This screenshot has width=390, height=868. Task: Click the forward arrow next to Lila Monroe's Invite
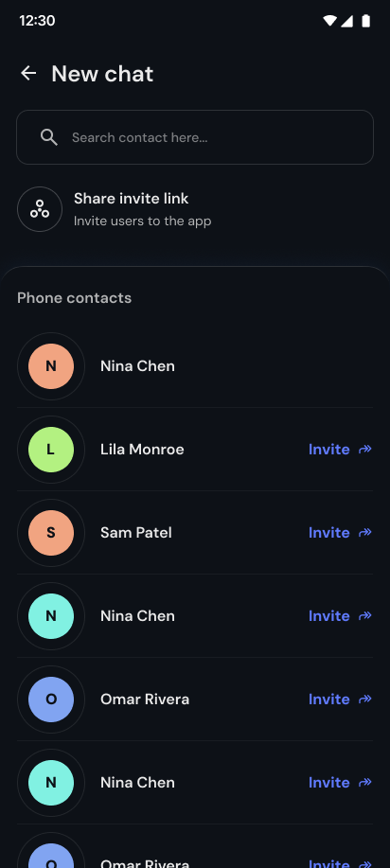coord(365,449)
